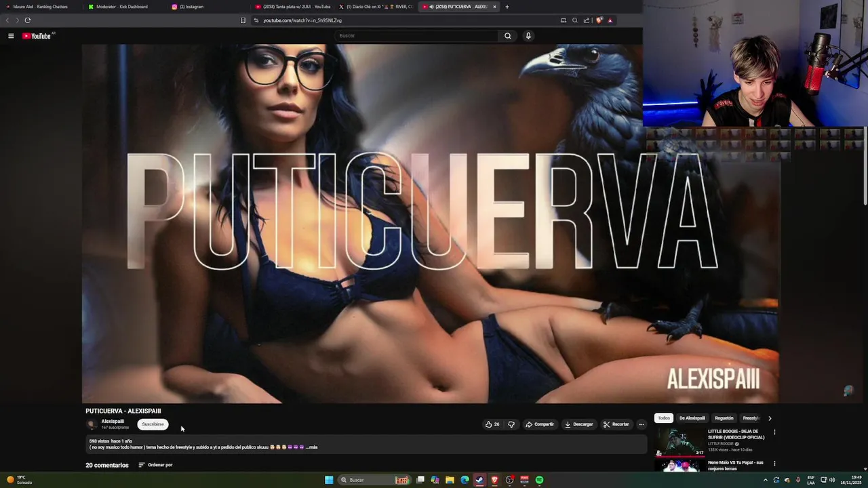
Task: Show more filter chips with the arrow
Action: (x=769, y=418)
